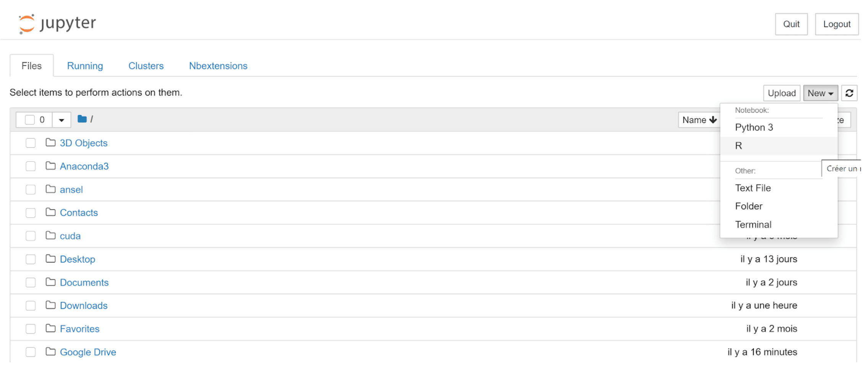Click the Jupyter logo icon
Image resolution: width=868 pixels, height=371 pixels.
27,24
